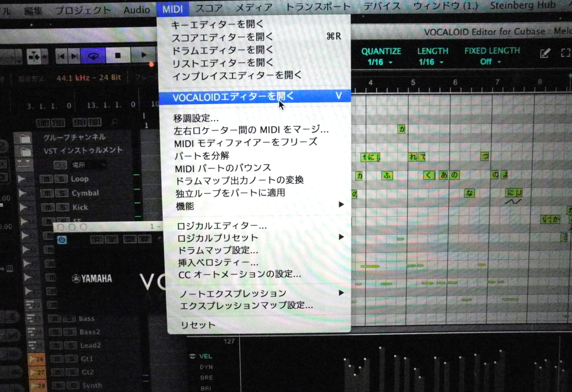The width and height of the screenshot is (572, 392).
Task: Click the Group Channel folder icon
Action: point(25,139)
